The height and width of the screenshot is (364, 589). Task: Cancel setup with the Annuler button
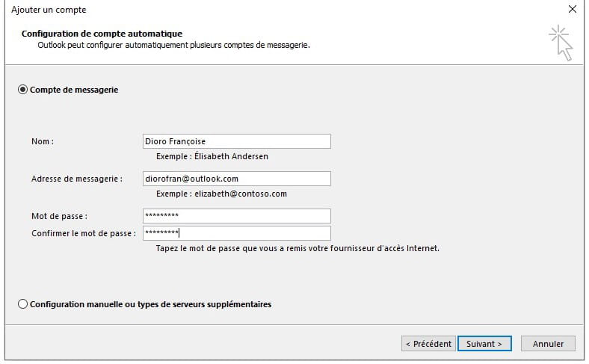click(x=548, y=343)
